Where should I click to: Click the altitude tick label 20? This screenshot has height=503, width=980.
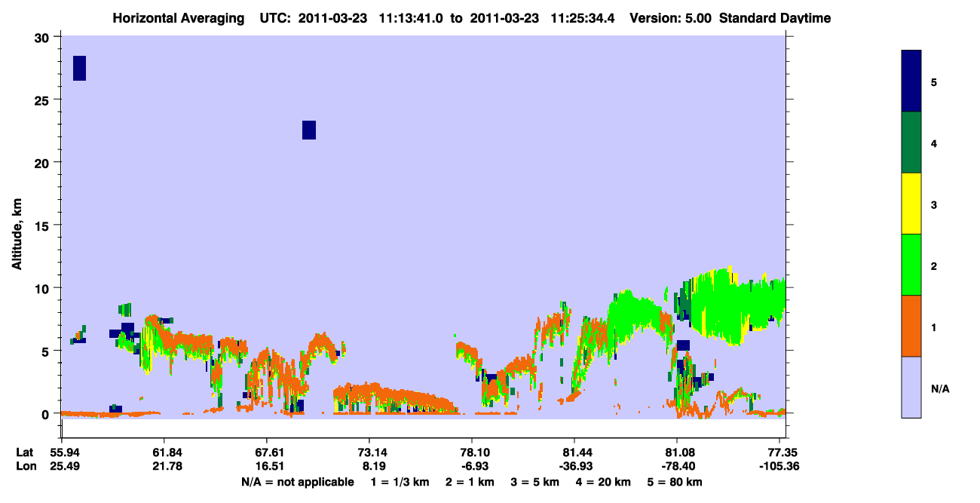tap(44, 162)
